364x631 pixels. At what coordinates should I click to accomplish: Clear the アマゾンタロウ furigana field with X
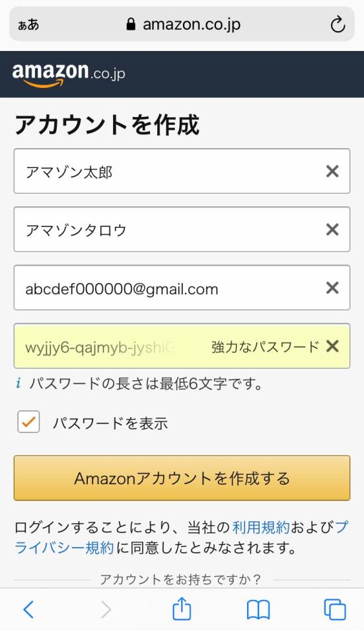pyautogui.click(x=332, y=230)
